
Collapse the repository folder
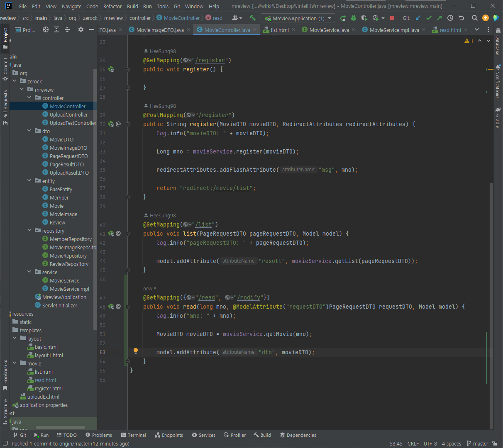[x=29, y=230]
